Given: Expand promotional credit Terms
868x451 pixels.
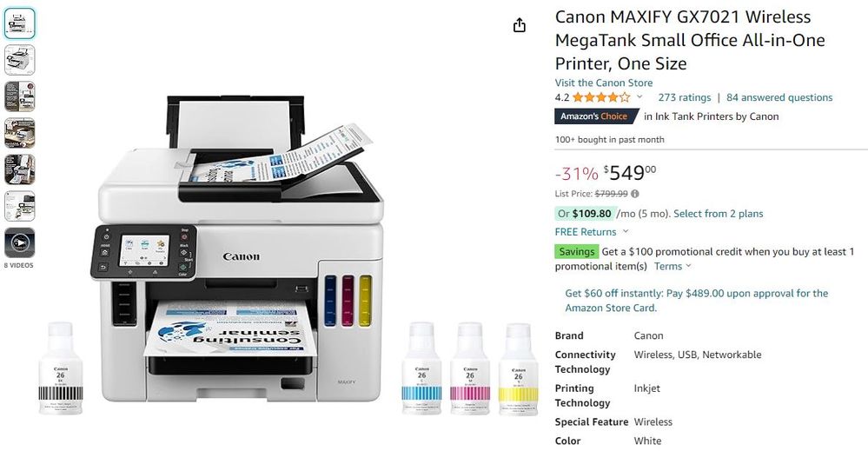Looking at the screenshot, I should click(x=673, y=266).
